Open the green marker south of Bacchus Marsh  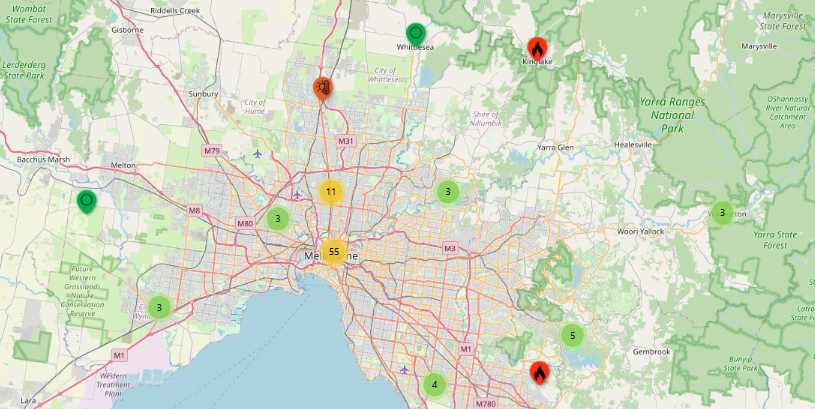point(87,201)
